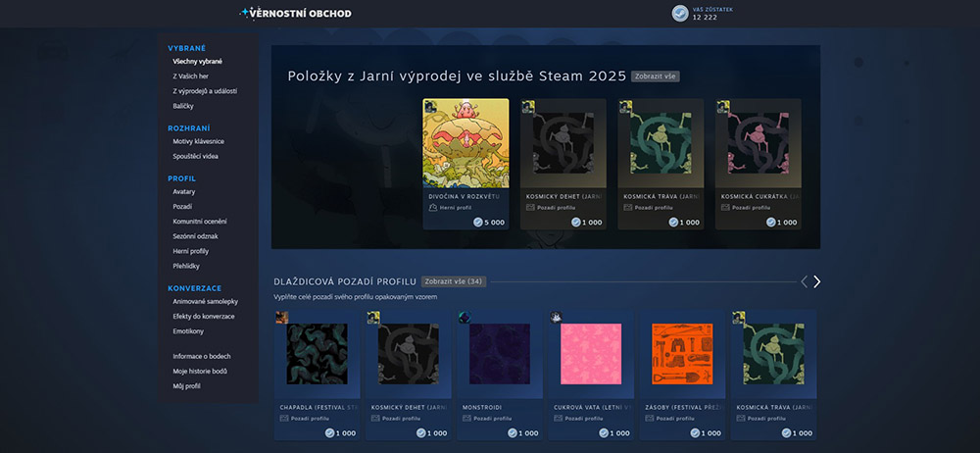Open the orange Zásoby background thumbnail
The height and width of the screenshot is (453, 980).
[682, 354]
